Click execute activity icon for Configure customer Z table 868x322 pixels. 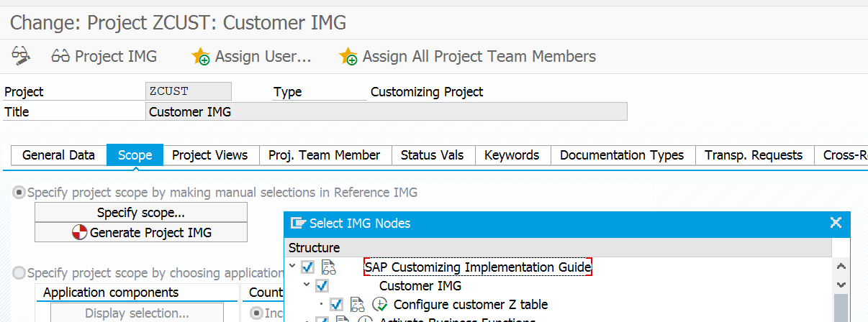(x=379, y=305)
